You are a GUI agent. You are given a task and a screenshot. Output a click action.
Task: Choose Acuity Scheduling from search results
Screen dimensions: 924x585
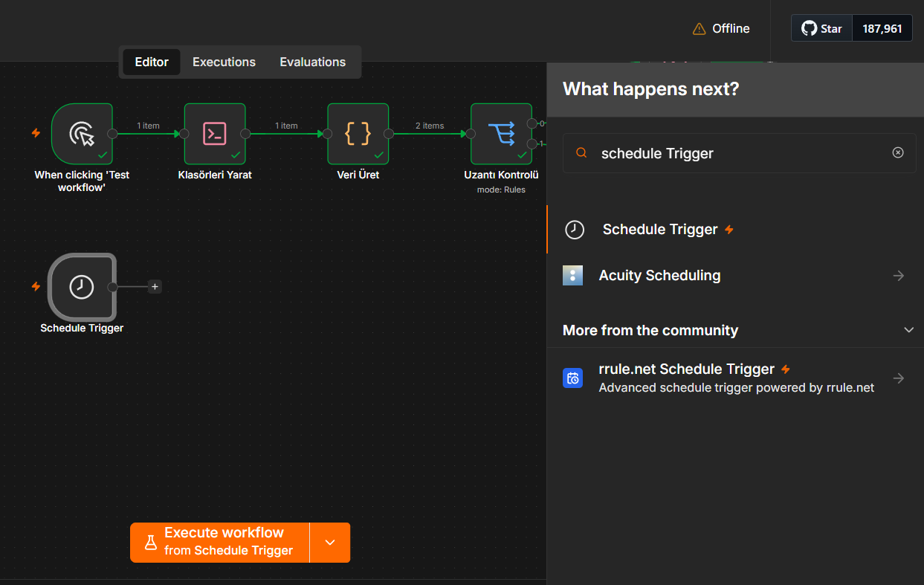point(735,276)
